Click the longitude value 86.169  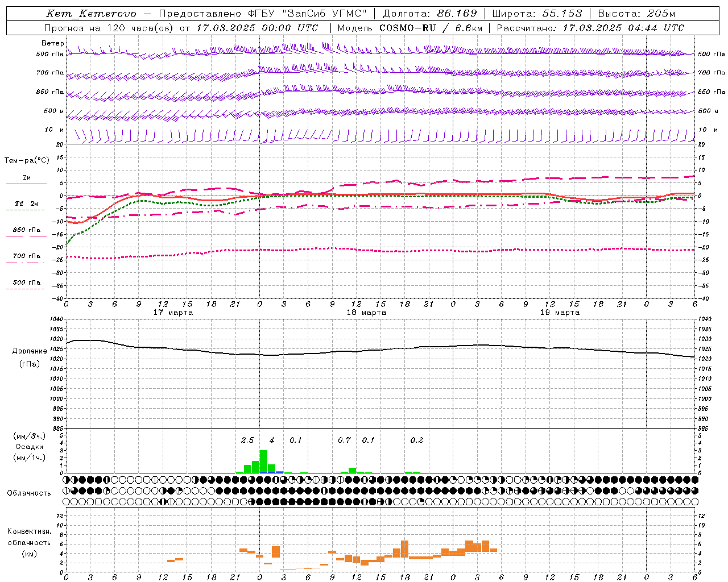tap(457, 14)
